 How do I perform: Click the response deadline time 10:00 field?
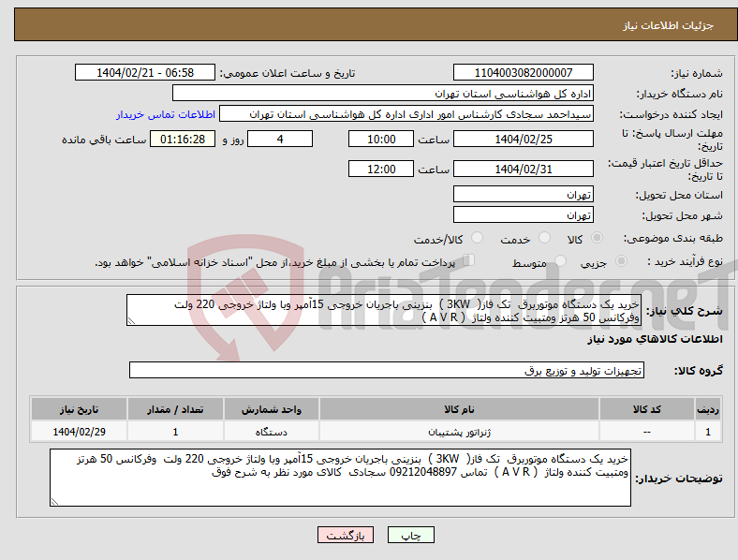pos(381,139)
